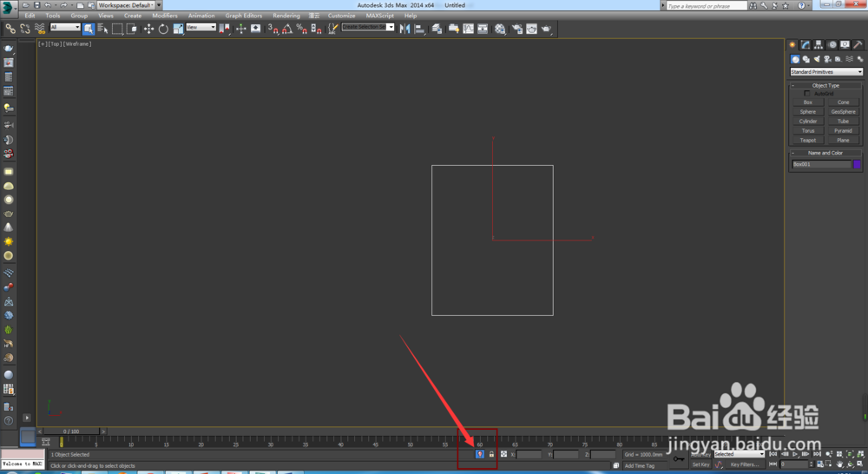
Task: Select the Scale tool
Action: (178, 29)
